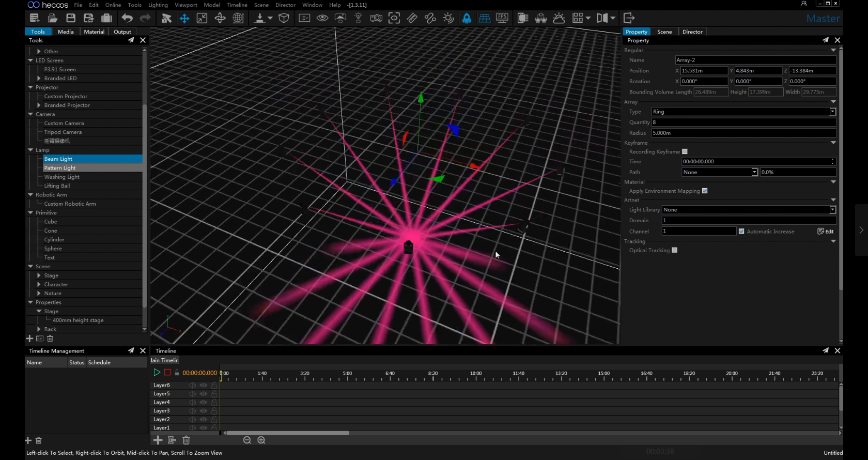Select the Scale tool icon in toolbar

point(202,18)
